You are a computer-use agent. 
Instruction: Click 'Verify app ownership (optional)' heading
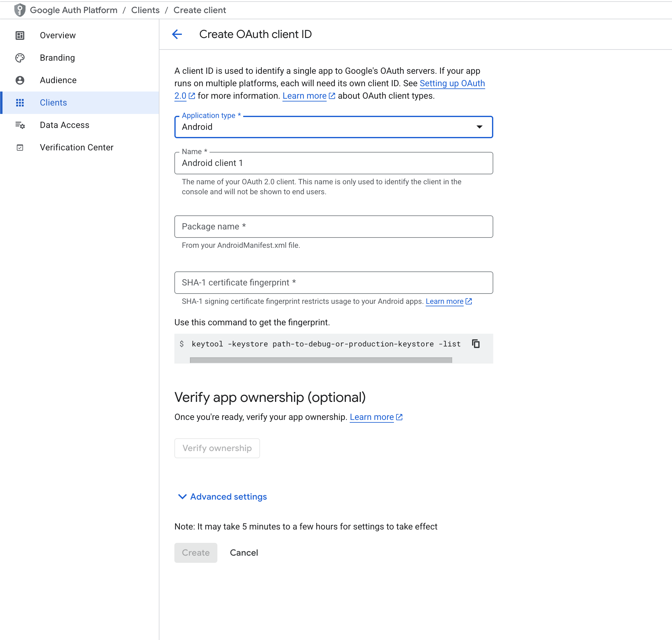270,398
